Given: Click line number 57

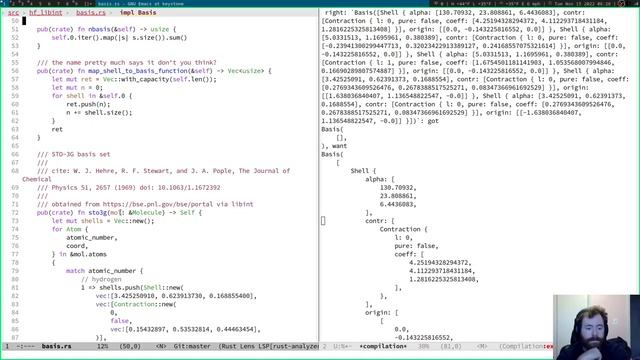Looking at the screenshot, I should coord(15,79).
